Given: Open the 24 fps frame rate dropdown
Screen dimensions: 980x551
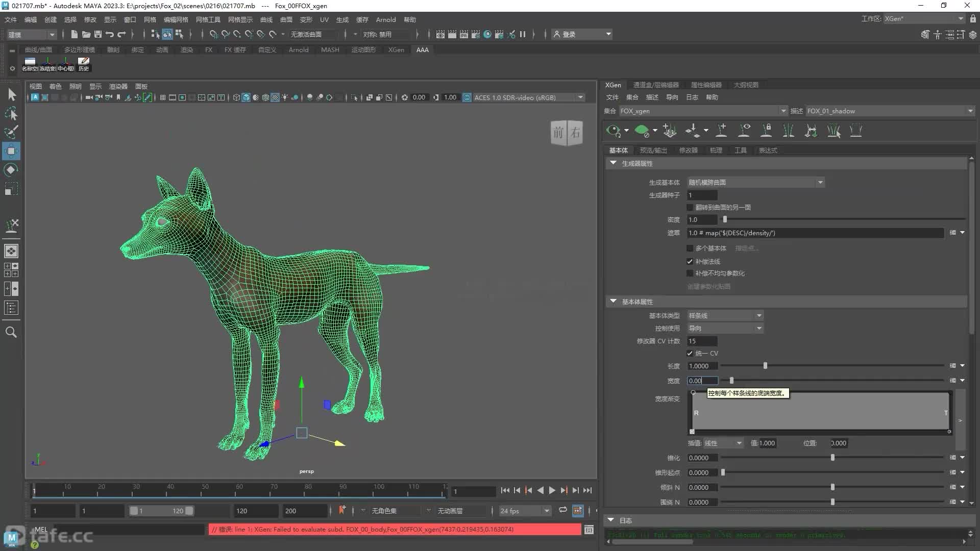Looking at the screenshot, I should point(525,511).
